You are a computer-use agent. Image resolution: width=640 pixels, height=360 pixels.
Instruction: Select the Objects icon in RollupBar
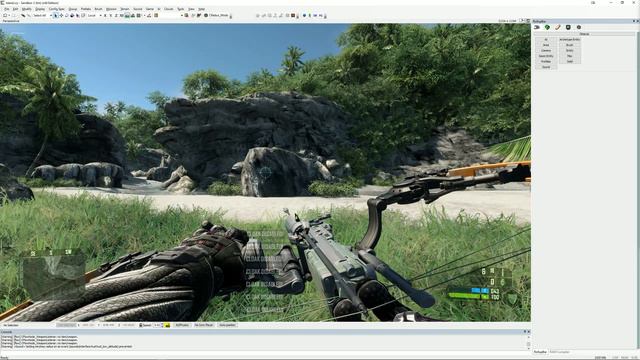pos(537,27)
